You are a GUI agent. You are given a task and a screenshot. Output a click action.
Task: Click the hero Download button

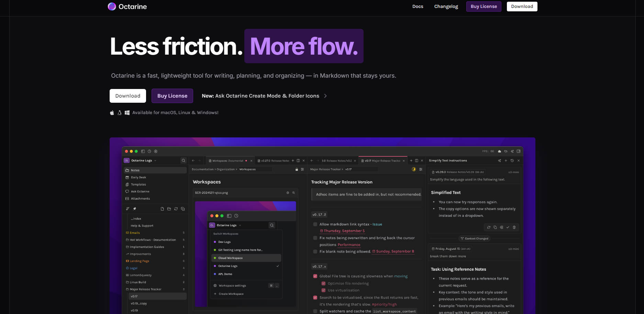127,96
